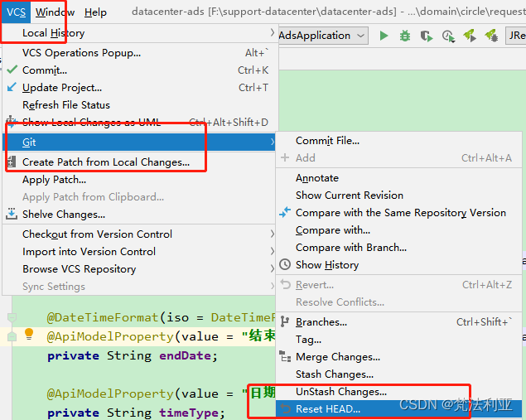
Task: Click the clock icon beside Show History
Action: point(285,265)
